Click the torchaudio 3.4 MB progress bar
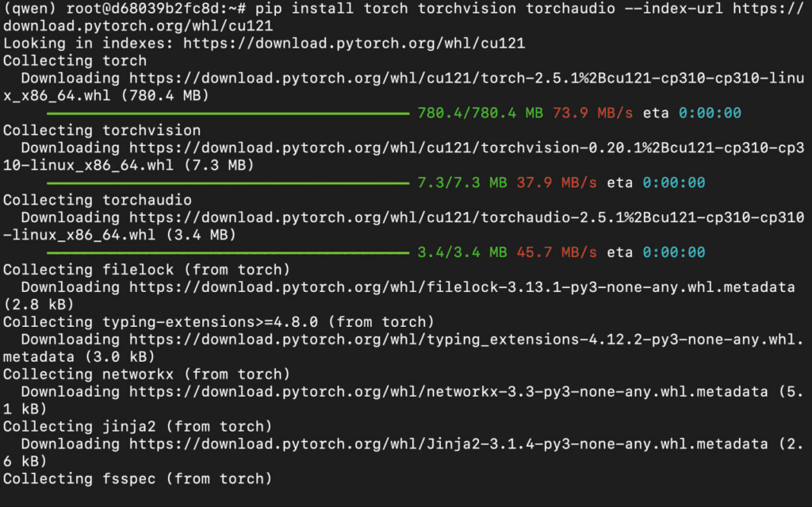This screenshot has height=507, width=812. point(228,252)
